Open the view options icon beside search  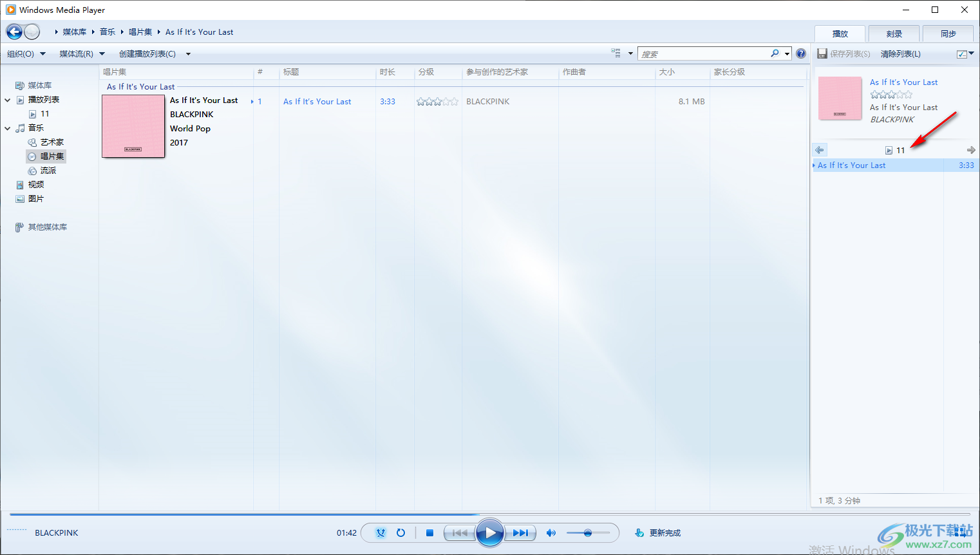(616, 53)
